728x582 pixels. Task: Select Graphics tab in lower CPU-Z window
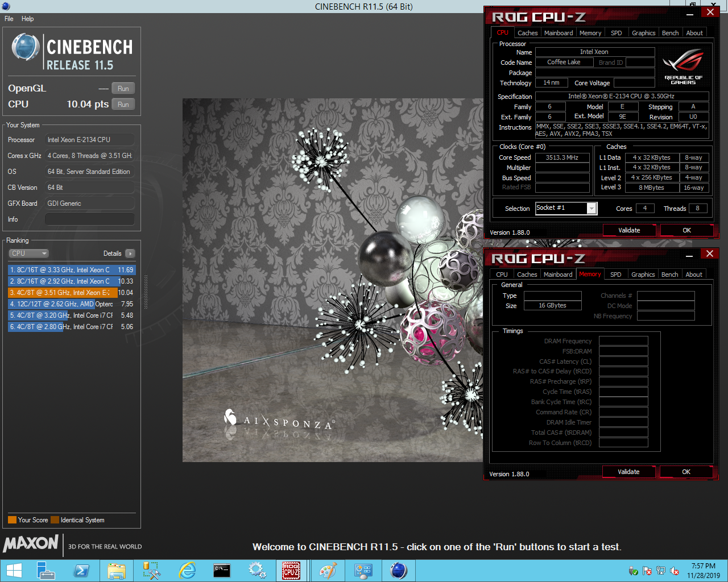(643, 275)
